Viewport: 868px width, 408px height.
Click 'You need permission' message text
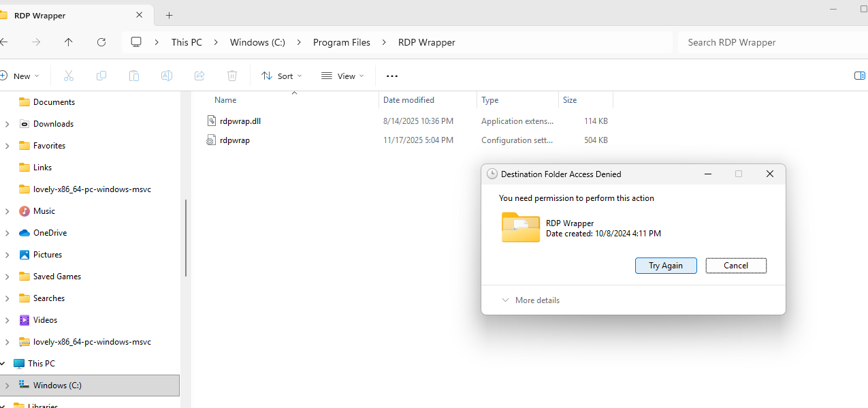[x=577, y=198]
